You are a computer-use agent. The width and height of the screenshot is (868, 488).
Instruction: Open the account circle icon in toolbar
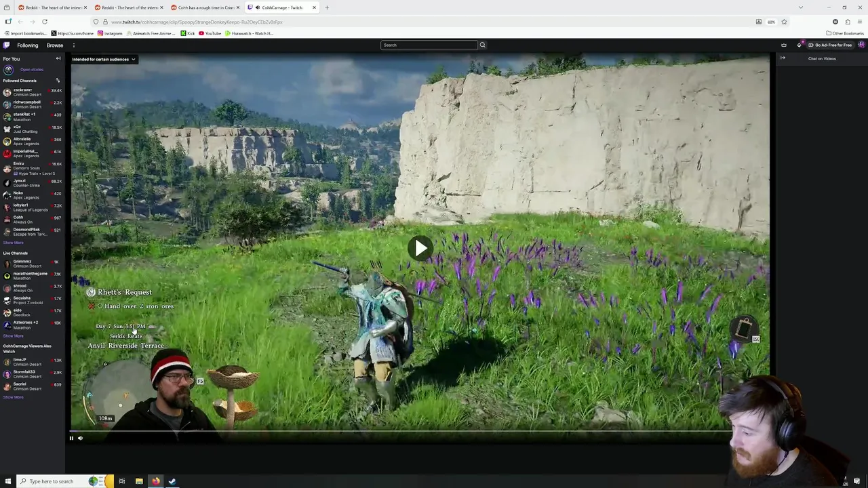coord(835,22)
